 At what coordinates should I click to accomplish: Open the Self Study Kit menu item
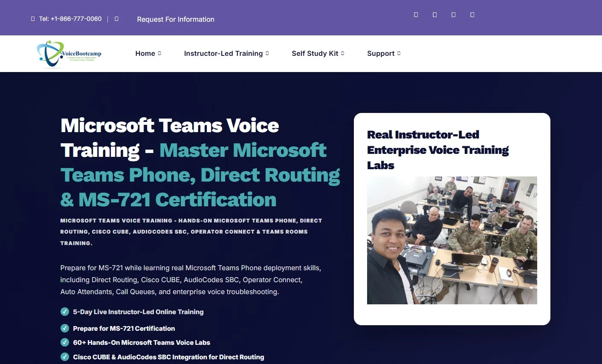point(315,53)
